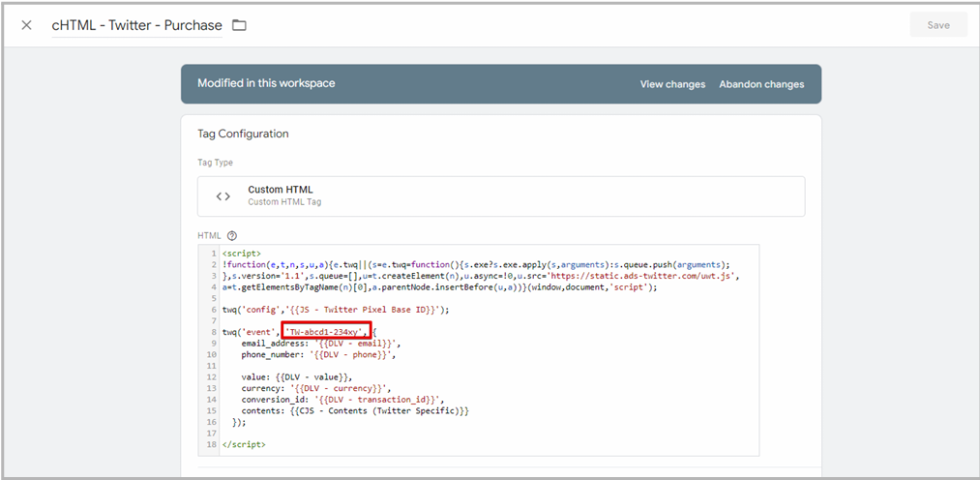The height and width of the screenshot is (480, 980).
Task: Click the HTML help question mark icon
Action: [x=232, y=235]
